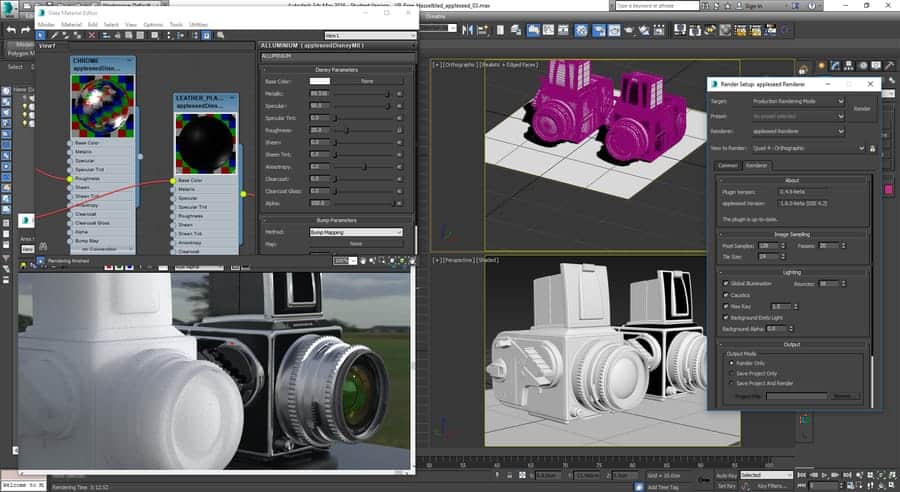900x492 pixels.
Task: Open the Tools menu in Slate editor
Action: pyautogui.click(x=176, y=25)
